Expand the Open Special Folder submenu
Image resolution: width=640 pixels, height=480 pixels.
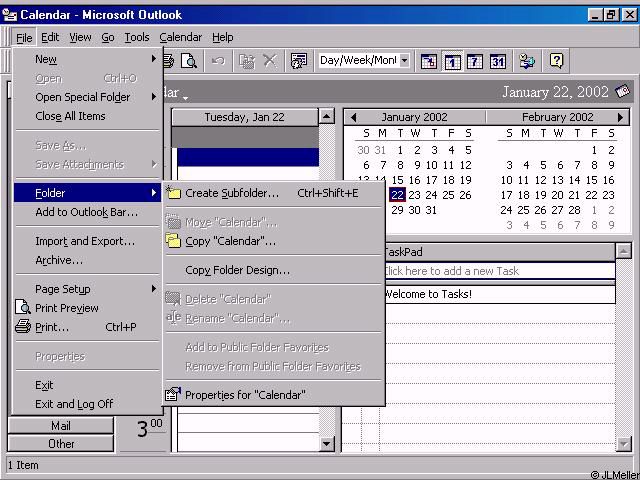[x=153, y=97]
